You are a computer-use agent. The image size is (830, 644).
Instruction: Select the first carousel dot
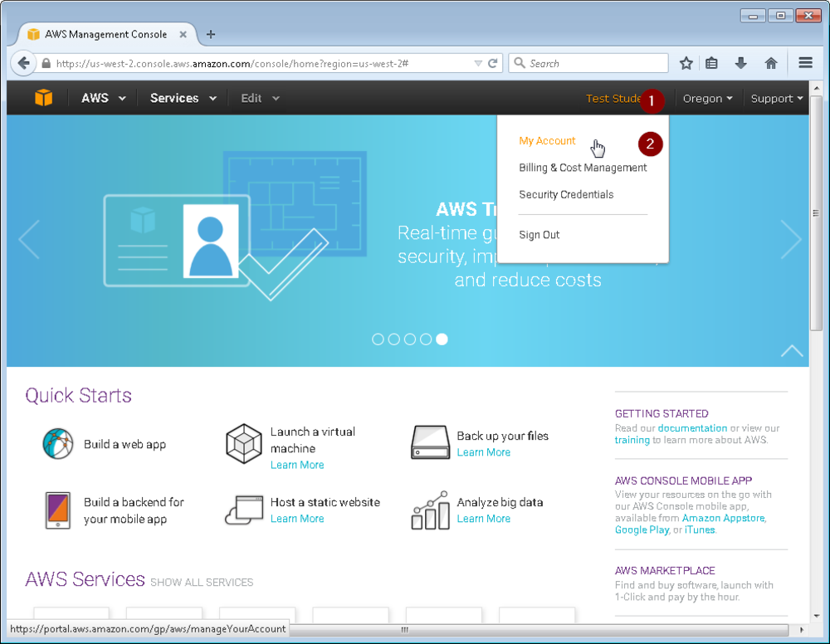[378, 339]
